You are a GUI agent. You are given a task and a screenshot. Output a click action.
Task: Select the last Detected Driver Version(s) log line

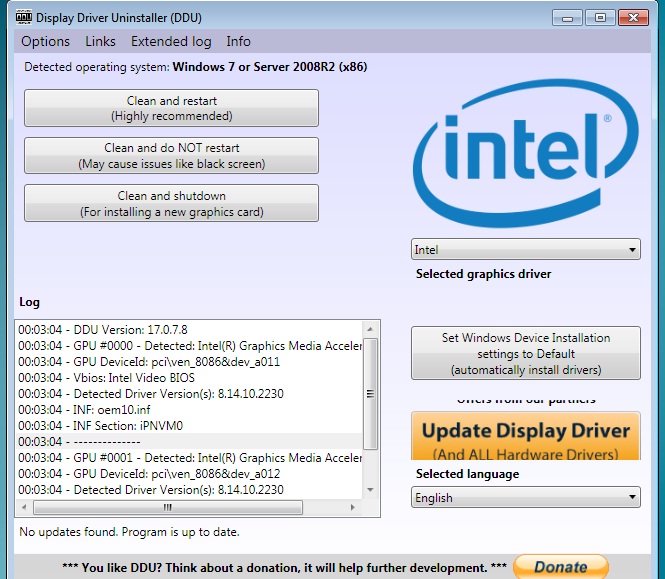[190, 489]
